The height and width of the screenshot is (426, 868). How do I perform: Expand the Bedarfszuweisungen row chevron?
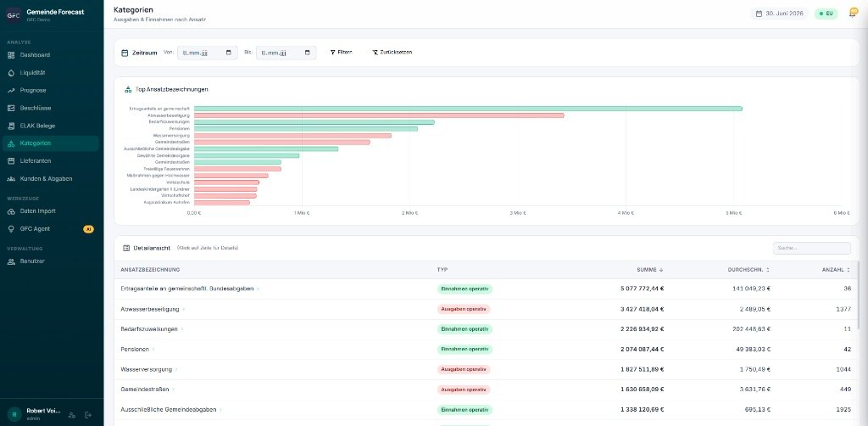click(x=182, y=329)
